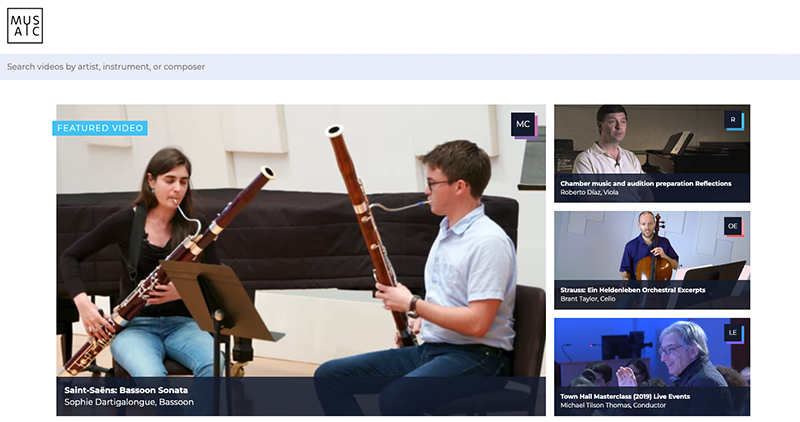Viewport: 800px width, 422px height.
Task: Open the featured bassoon duo video image
Action: [300, 250]
